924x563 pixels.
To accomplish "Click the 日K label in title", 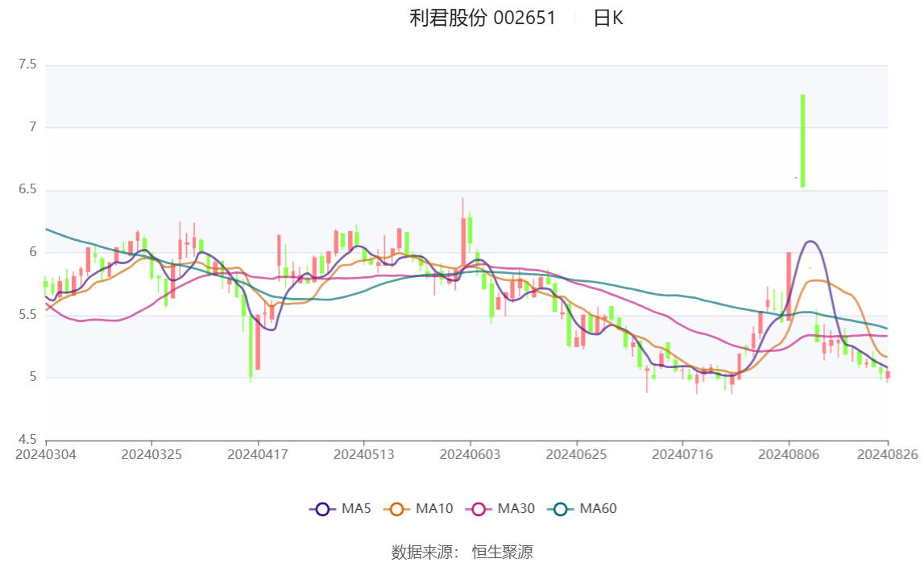I will pos(608,19).
